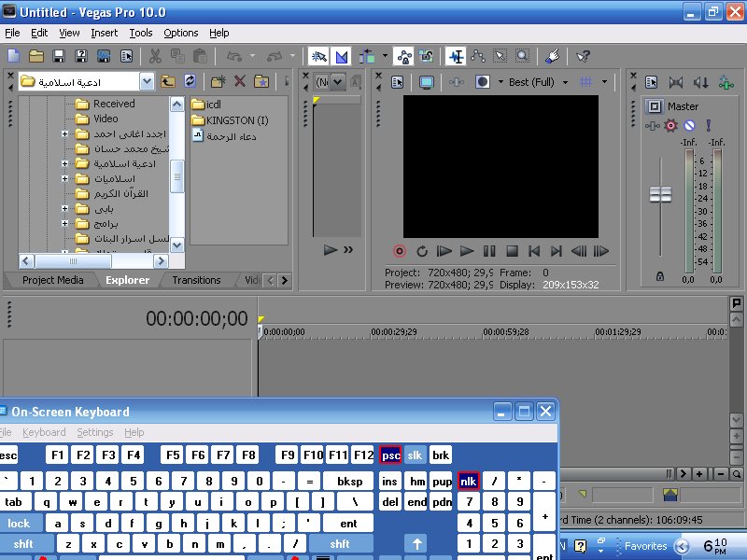Toggle nlk key on On-Screen Keyboard
This screenshot has width=747, height=560.
tap(468, 482)
